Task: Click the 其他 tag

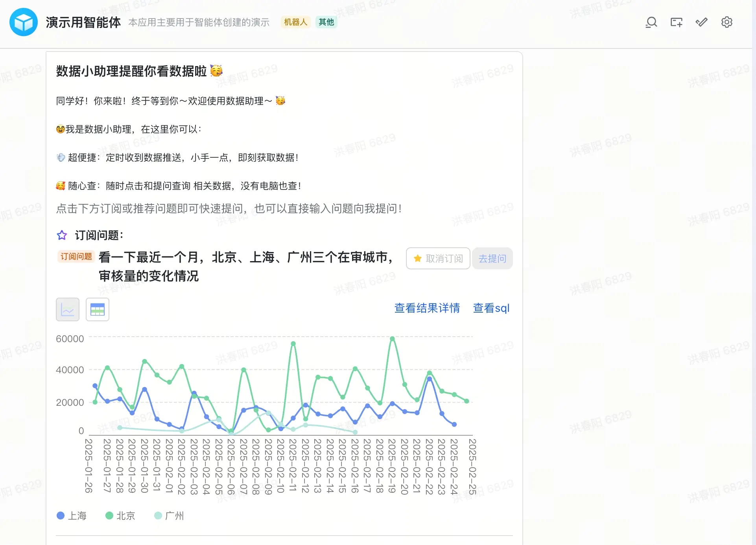Action: click(326, 22)
